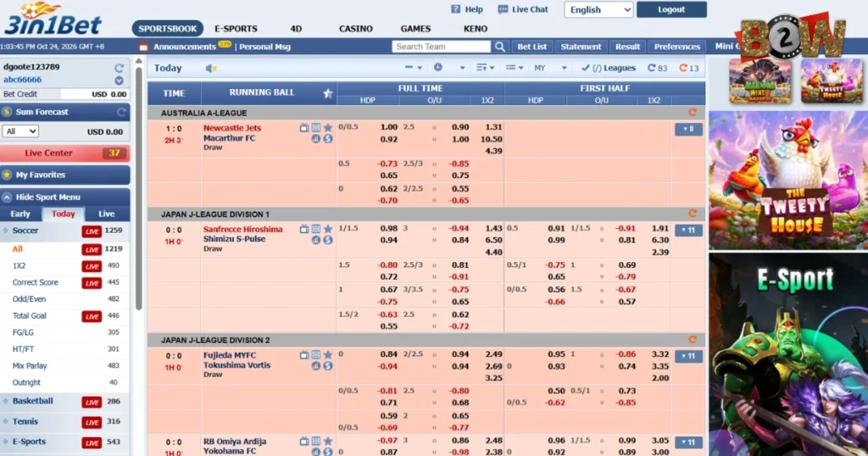Open dollar icon for Tokushima Vortis row
This screenshot has width=868, height=456.
pyautogui.click(x=328, y=366)
